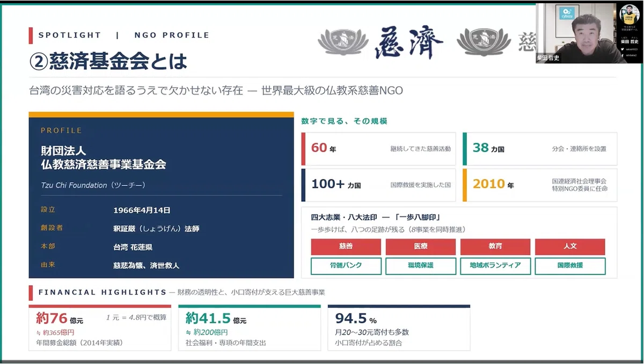Screen dimensions: 644x364
Task: Select the 国際救援 outlined box
Action: click(570, 266)
